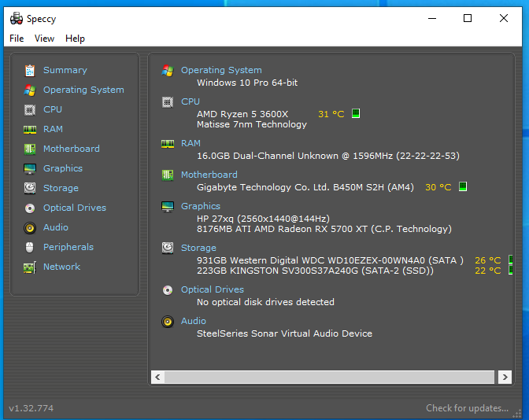This screenshot has height=420, width=529.
Task: View Audio section from sidebar
Action: coord(56,227)
